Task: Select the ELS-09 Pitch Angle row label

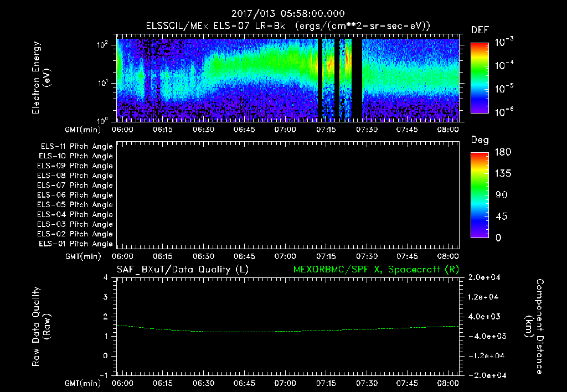Action: (75, 166)
